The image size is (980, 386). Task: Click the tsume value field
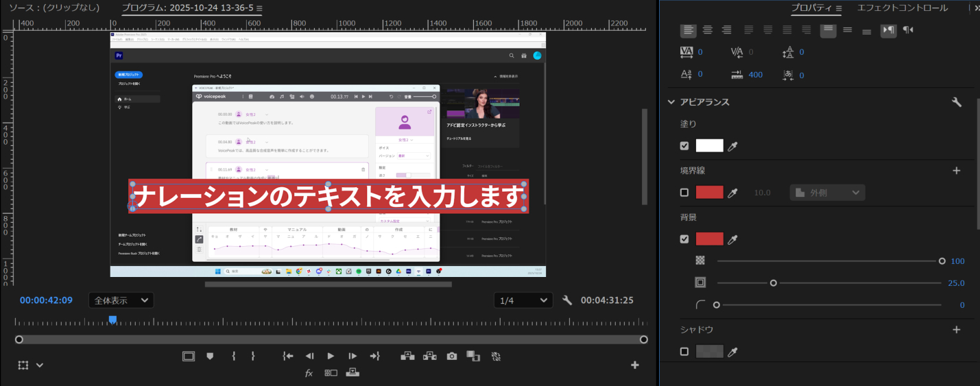click(x=802, y=75)
